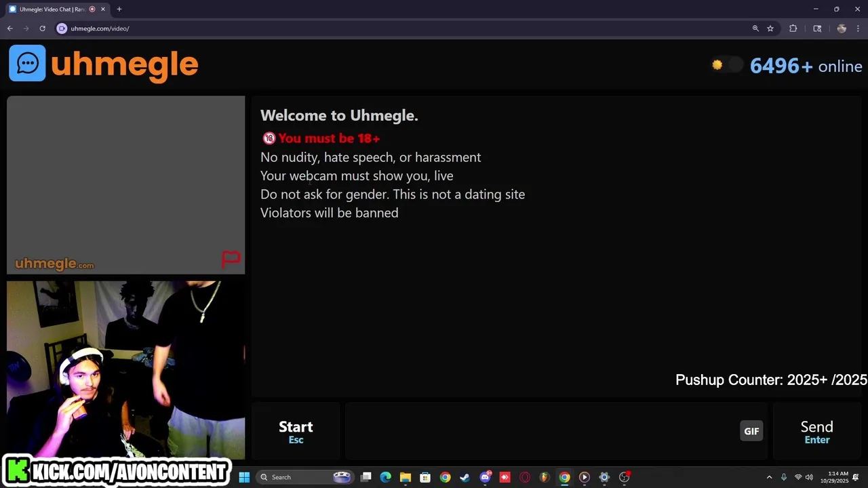Reload the current page
Viewport: 868px width, 488px height.
(42, 28)
